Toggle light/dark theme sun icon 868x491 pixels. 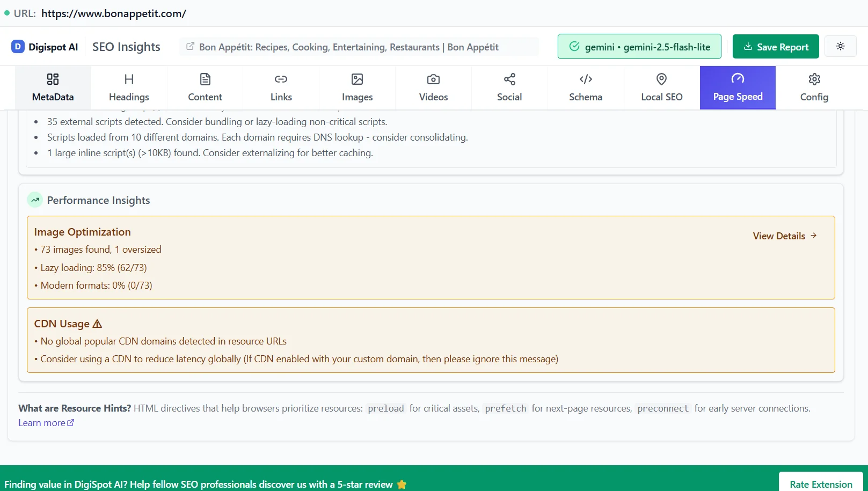click(841, 46)
